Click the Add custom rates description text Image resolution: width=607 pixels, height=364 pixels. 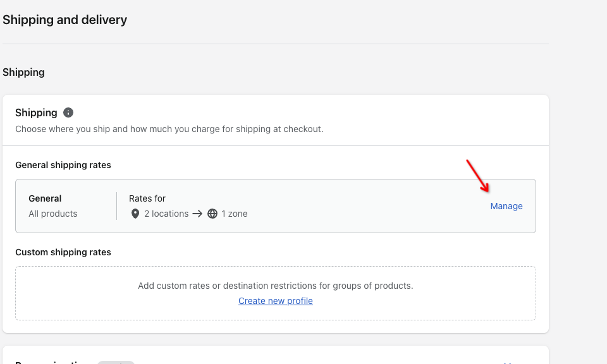pos(276,286)
